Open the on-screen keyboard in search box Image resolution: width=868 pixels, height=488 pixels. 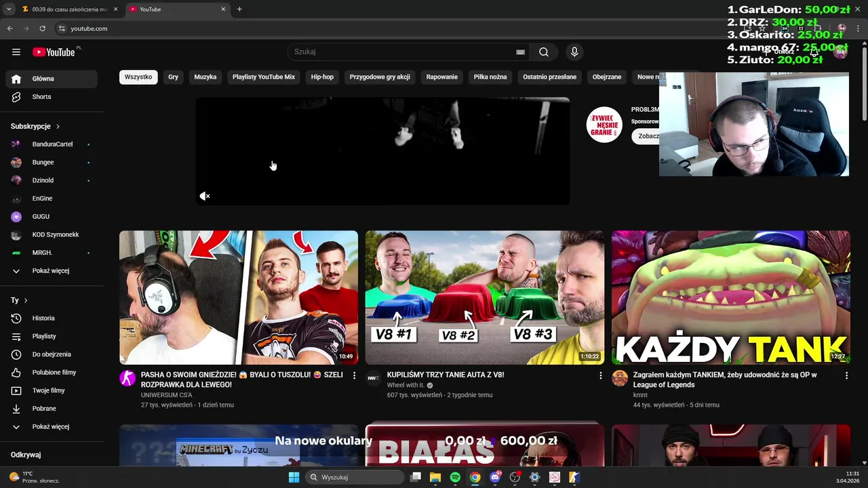click(520, 52)
